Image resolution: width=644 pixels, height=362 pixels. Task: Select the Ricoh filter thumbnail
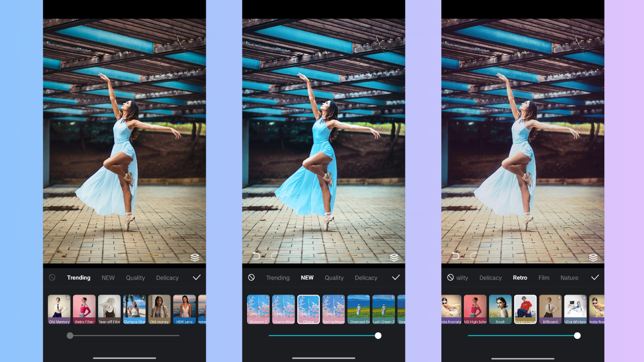point(500,310)
